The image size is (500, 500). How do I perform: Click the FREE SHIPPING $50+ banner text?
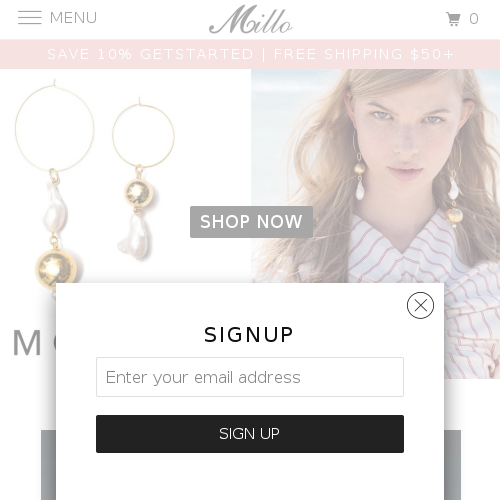coord(364,54)
